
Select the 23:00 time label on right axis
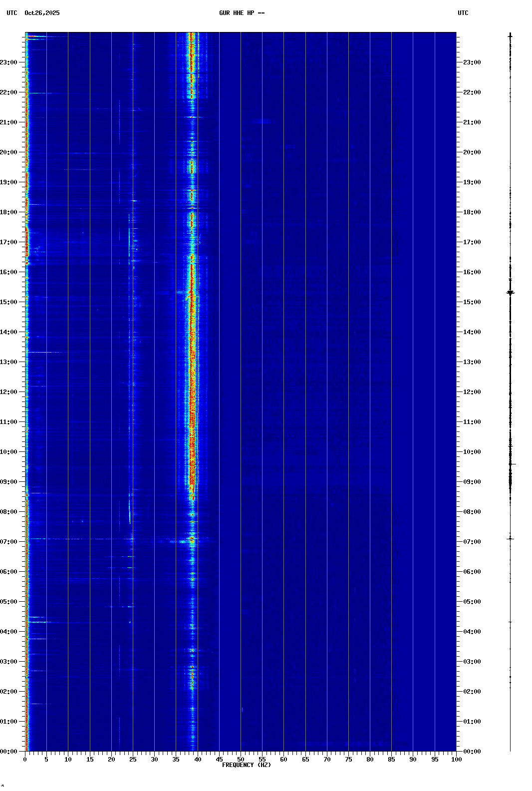(x=472, y=62)
